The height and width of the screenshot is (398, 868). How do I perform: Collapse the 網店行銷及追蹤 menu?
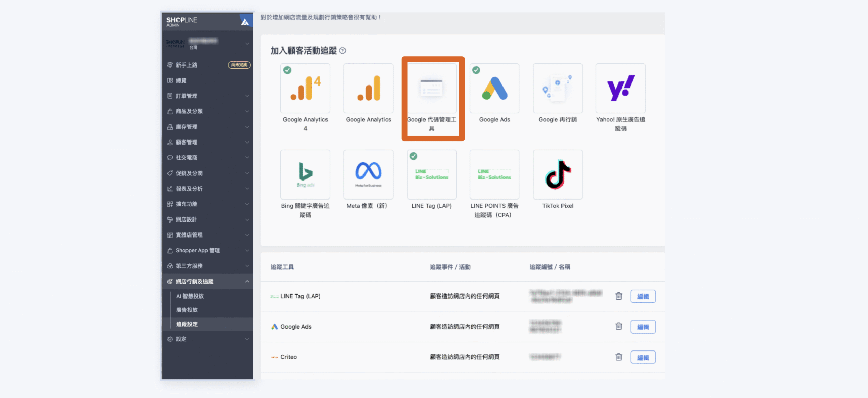click(207, 281)
